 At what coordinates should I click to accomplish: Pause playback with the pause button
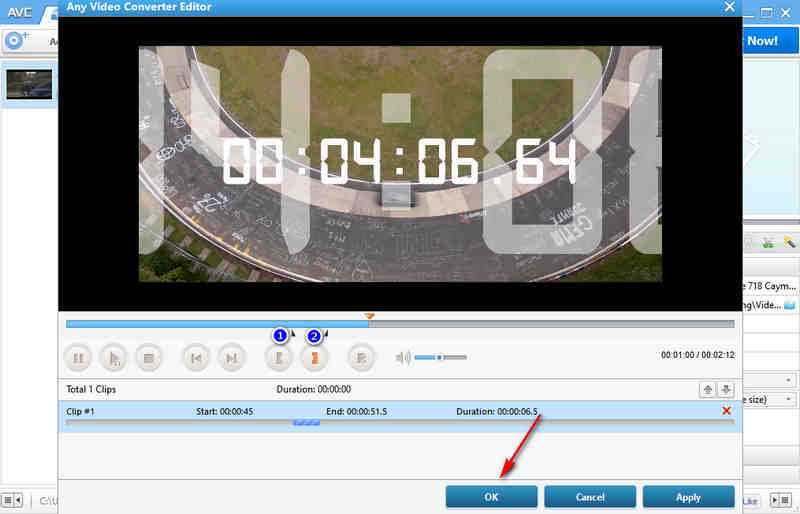click(x=78, y=358)
